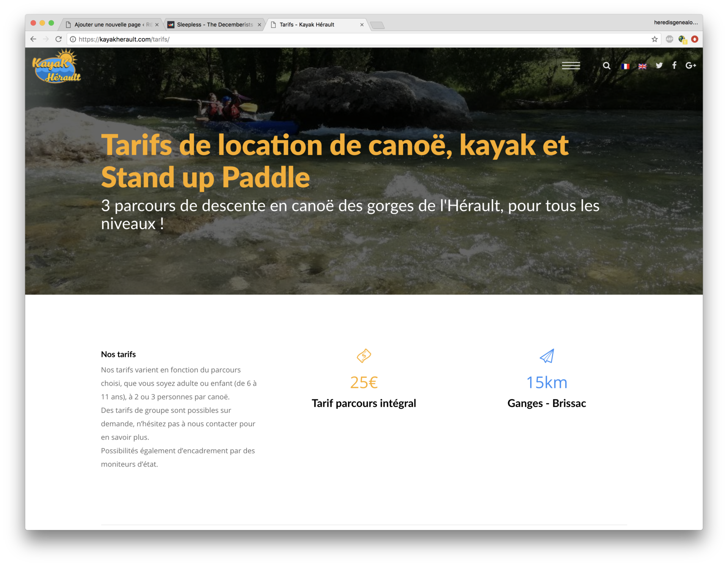Click the heredisgenealo profile button

(676, 22)
